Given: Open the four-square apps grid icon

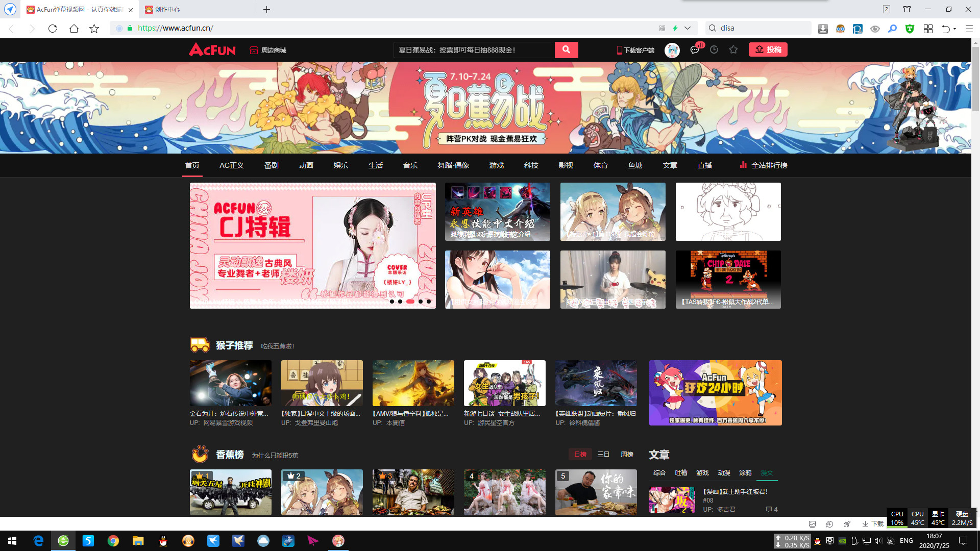Looking at the screenshot, I should pyautogui.click(x=928, y=29).
